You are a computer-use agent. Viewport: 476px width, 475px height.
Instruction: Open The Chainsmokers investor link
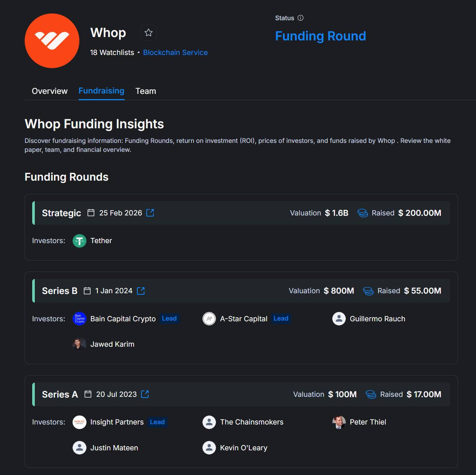(x=251, y=422)
